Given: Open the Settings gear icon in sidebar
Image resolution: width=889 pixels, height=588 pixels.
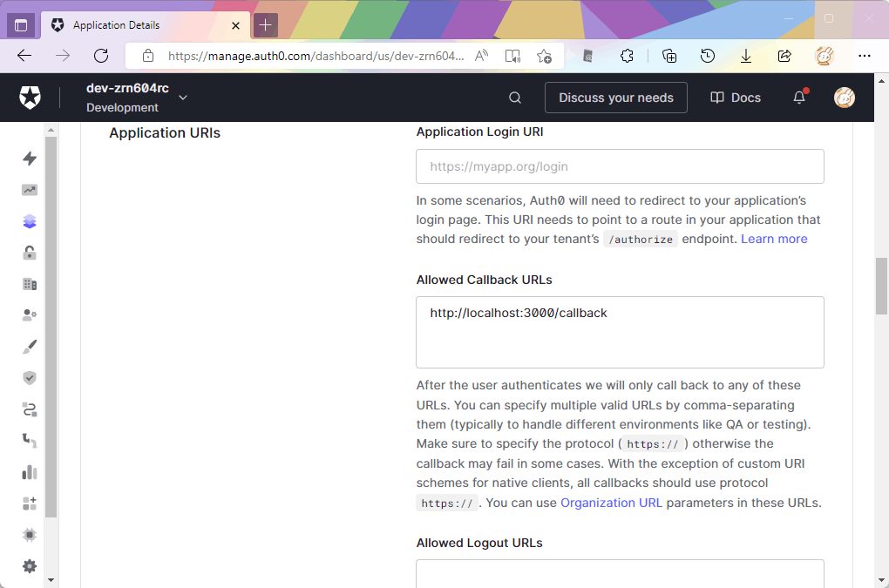Looking at the screenshot, I should click(30, 566).
